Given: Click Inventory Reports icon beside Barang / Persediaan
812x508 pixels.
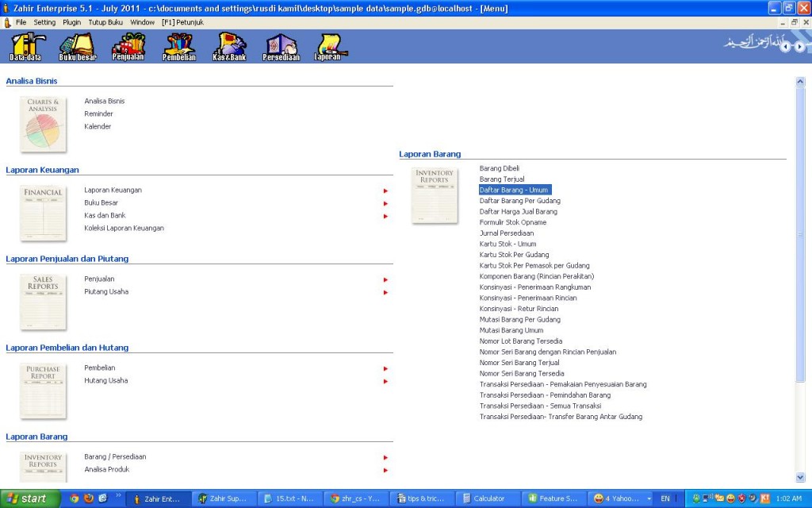Looking at the screenshot, I should [x=43, y=467].
